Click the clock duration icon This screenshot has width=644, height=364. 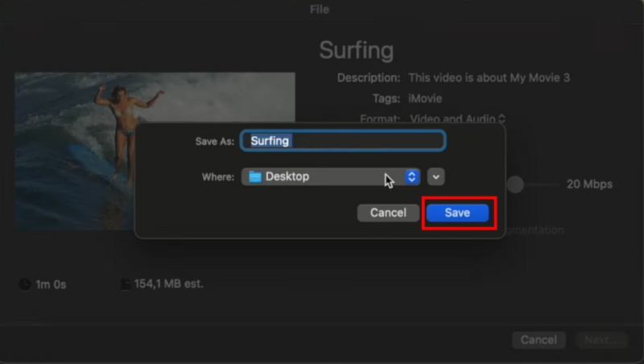tap(24, 284)
